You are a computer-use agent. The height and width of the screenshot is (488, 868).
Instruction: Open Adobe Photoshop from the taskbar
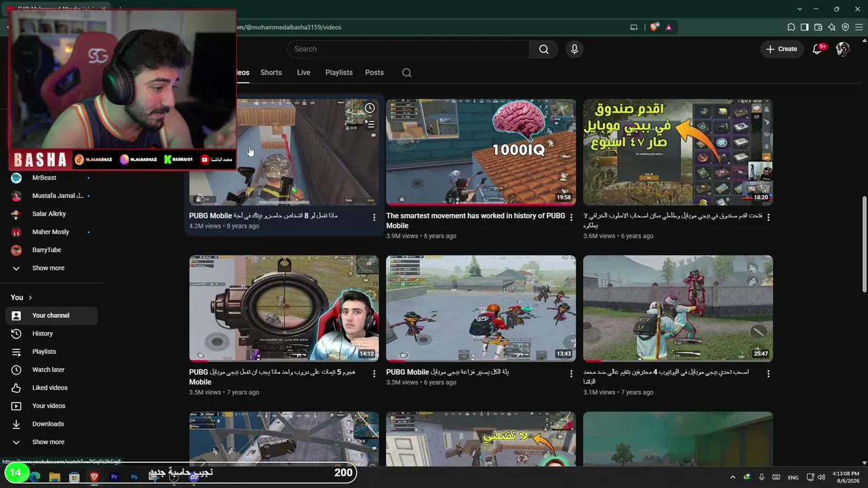pos(134,477)
